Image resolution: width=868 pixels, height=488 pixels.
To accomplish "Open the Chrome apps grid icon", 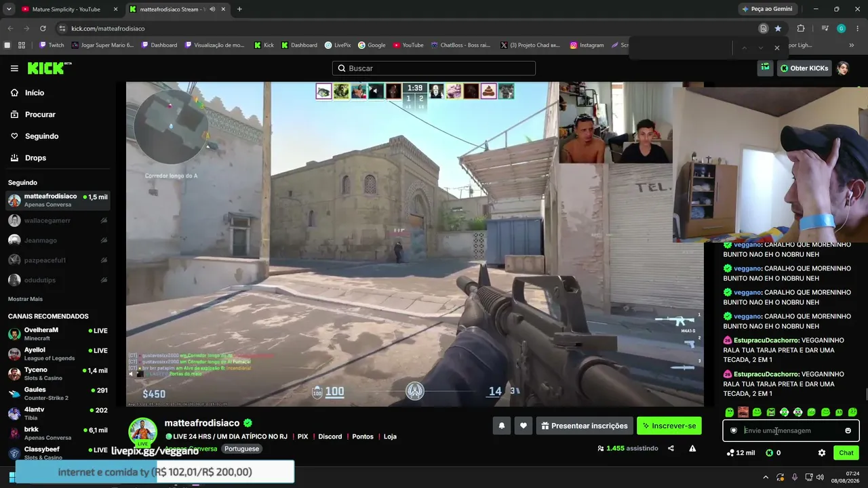I will tap(22, 45).
